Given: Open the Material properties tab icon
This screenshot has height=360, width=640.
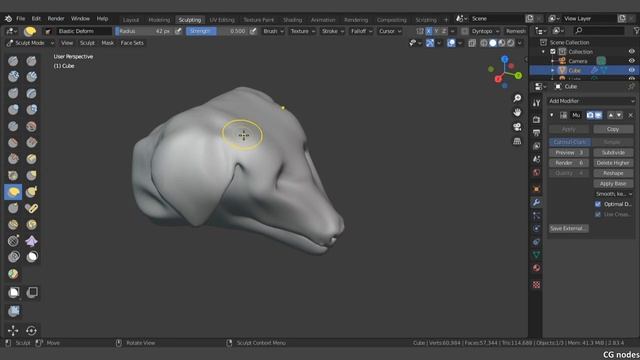Looking at the screenshot, I should [x=536, y=268].
